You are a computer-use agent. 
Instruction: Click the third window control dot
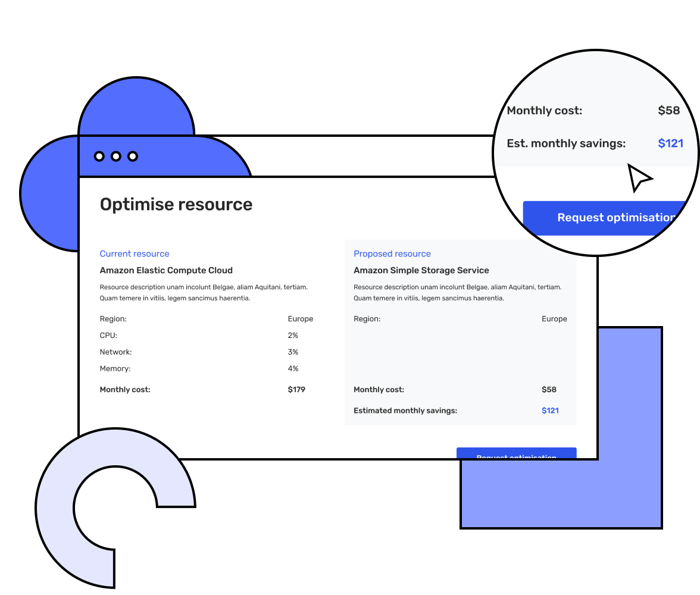[133, 156]
